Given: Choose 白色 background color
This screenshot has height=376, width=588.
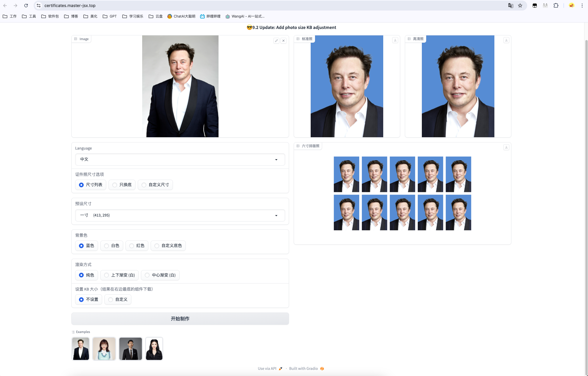Looking at the screenshot, I should point(112,245).
